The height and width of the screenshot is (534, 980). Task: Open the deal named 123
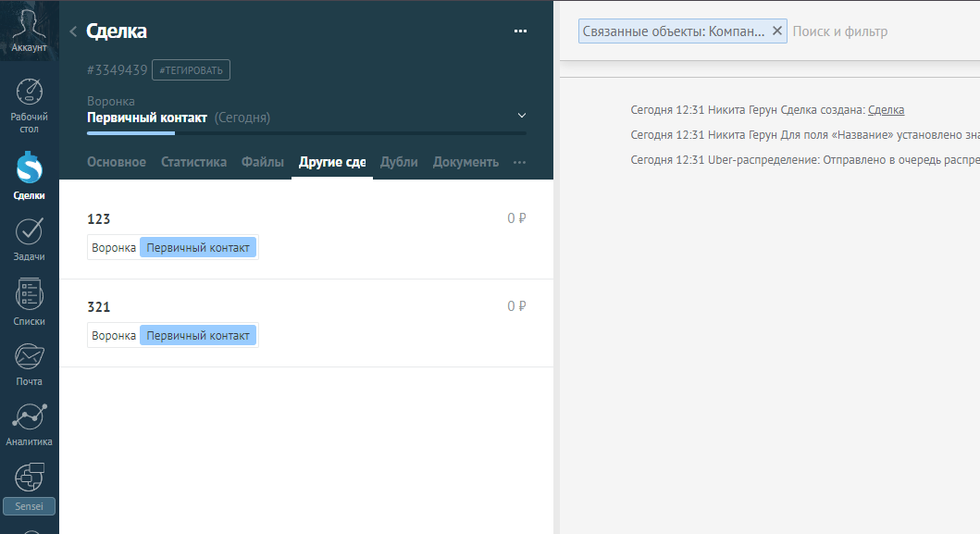point(99,218)
